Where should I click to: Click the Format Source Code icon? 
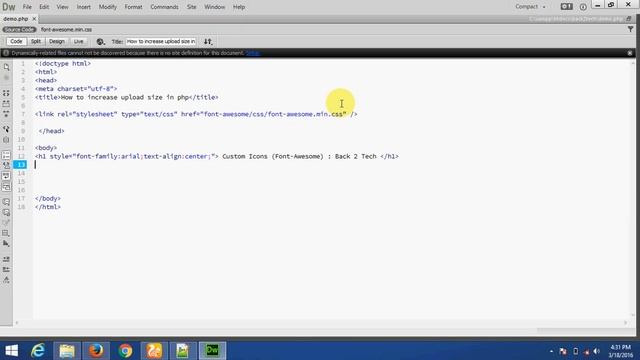pos(6,280)
